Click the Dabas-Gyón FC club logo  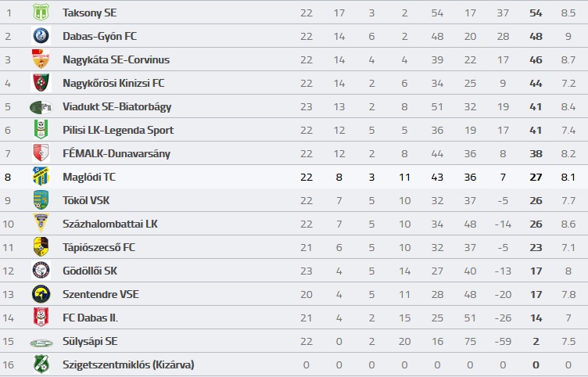coord(41,36)
